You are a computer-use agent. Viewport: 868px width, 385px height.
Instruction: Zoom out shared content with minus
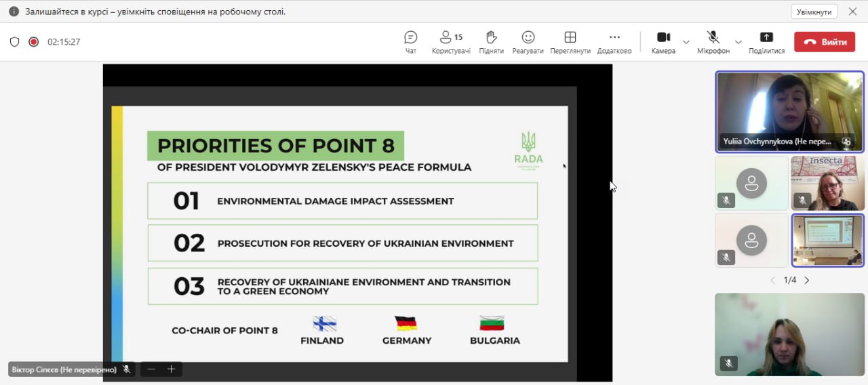[151, 369]
